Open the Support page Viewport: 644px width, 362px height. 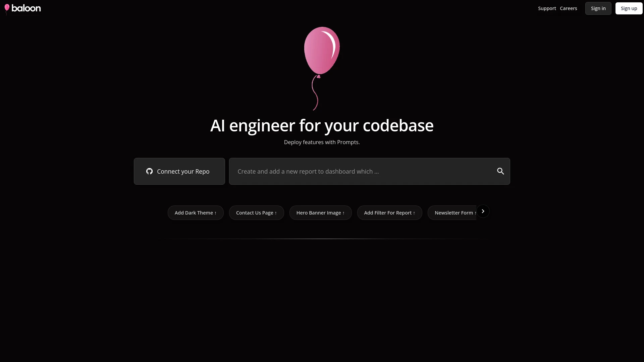tap(547, 8)
